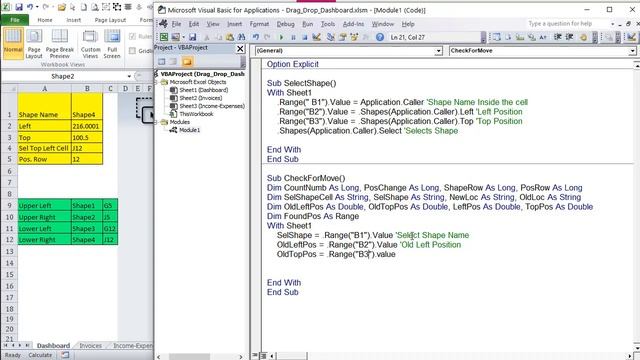
Task: Click the Reset (stop) toolbar icon
Action: click(x=304, y=37)
